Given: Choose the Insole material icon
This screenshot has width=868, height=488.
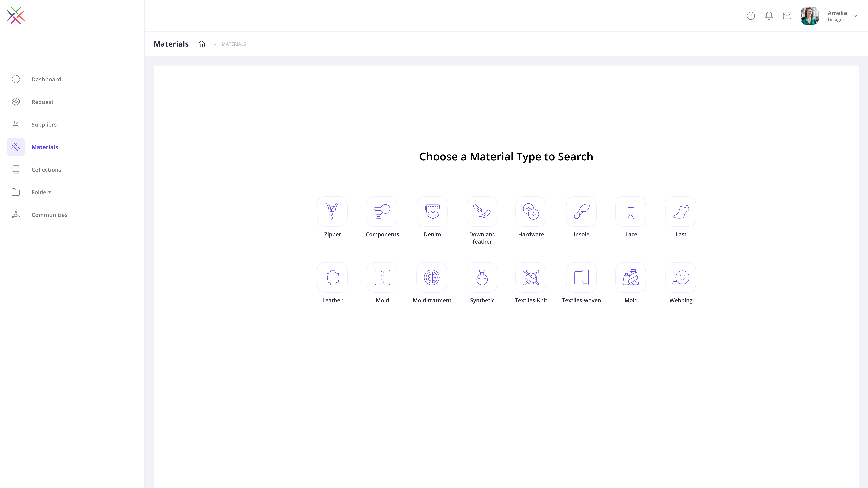Looking at the screenshot, I should pyautogui.click(x=581, y=211).
